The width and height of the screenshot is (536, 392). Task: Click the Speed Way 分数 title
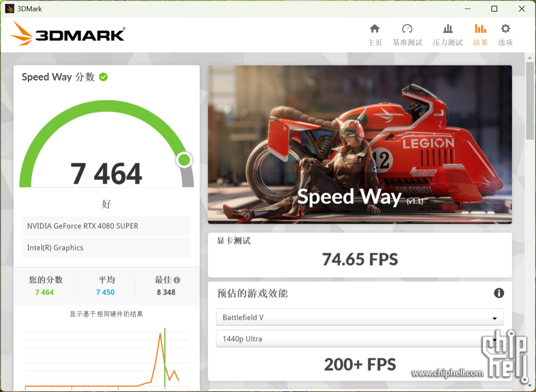click(58, 77)
